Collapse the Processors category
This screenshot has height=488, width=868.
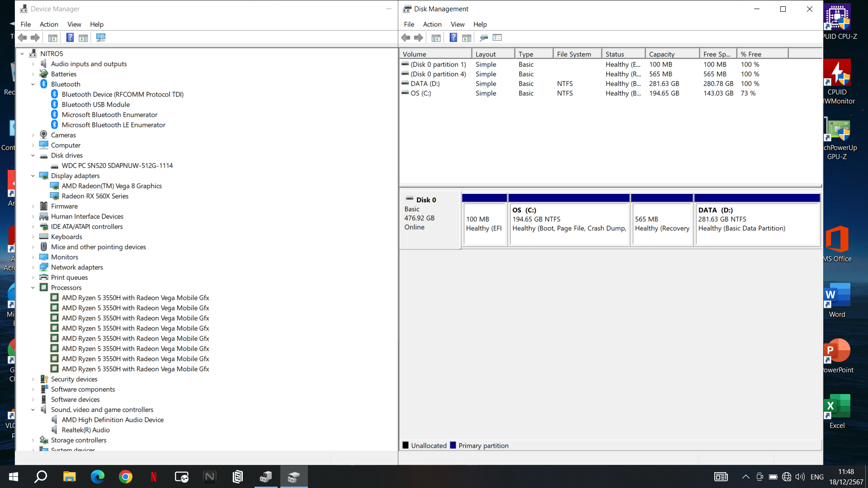(33, 288)
